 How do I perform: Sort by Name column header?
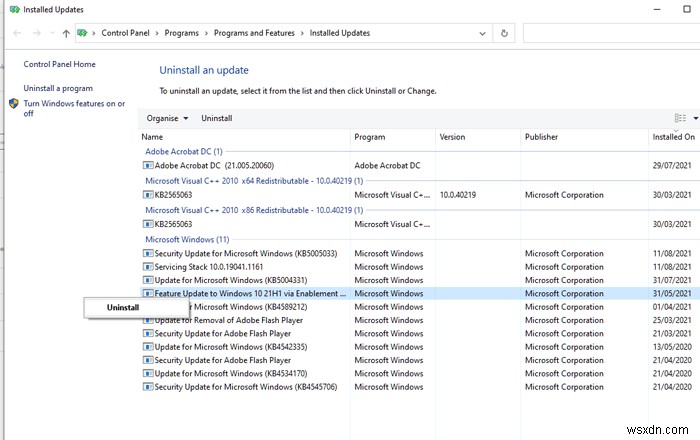tap(152, 137)
